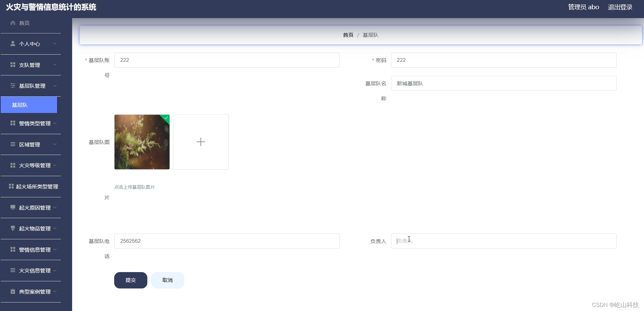644x311 pixels.
Task: Click the grid icon beside 警情信息管理
Action: coord(13,250)
